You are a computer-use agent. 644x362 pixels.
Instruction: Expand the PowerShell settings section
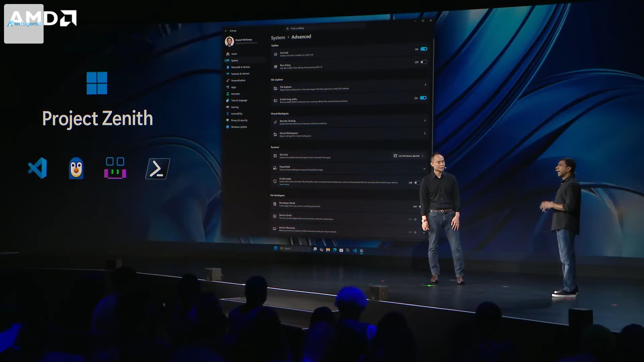pyautogui.click(x=424, y=169)
